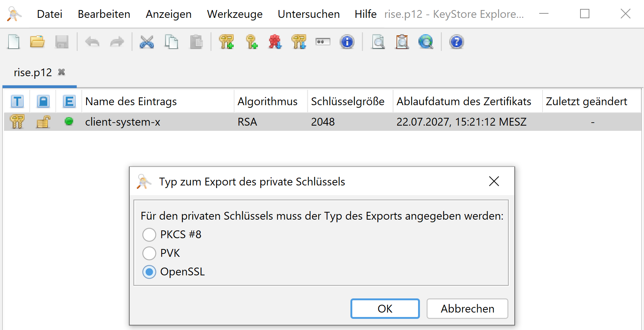Click the Import Key Pair icon
644x330 pixels.
299,42
